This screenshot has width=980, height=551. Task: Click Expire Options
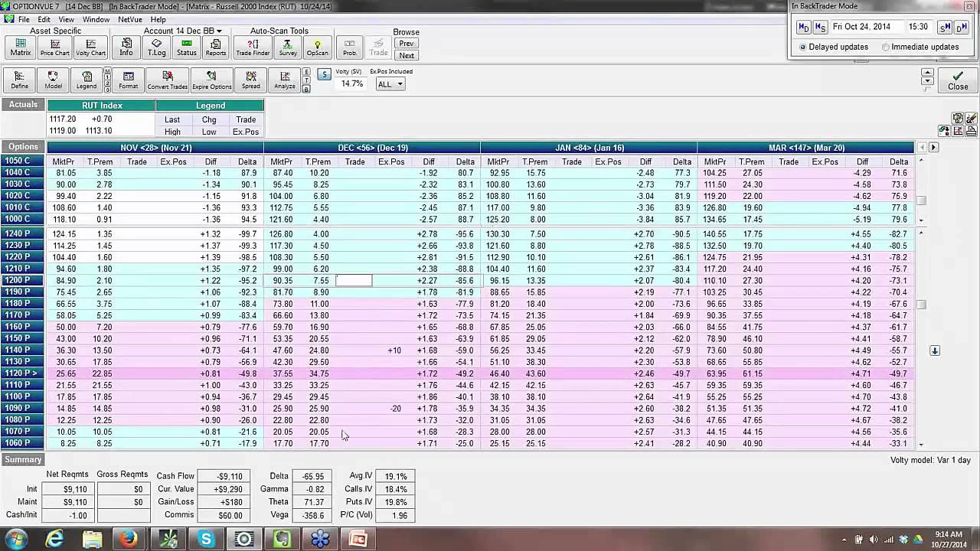coord(211,80)
